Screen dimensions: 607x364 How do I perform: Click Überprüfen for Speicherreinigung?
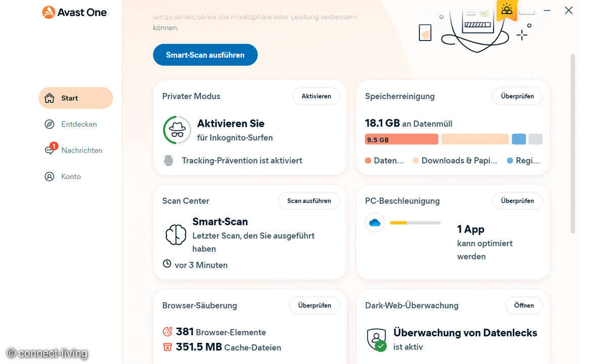(517, 96)
